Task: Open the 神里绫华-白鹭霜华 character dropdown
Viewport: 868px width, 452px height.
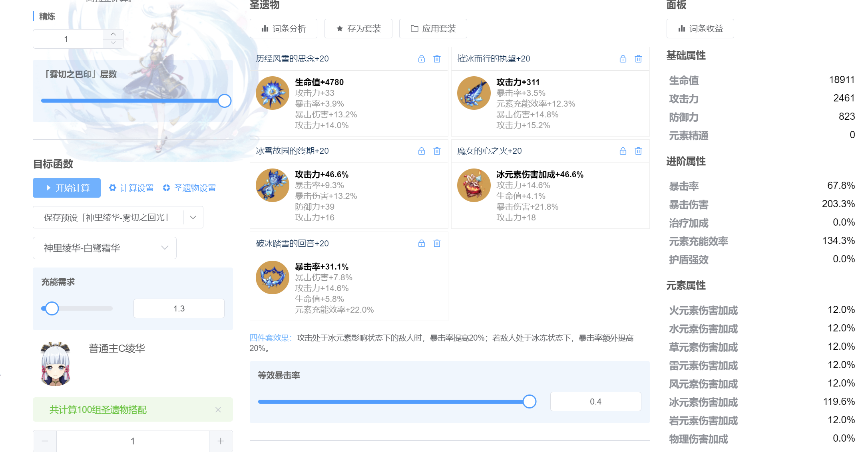Action: [x=164, y=248]
